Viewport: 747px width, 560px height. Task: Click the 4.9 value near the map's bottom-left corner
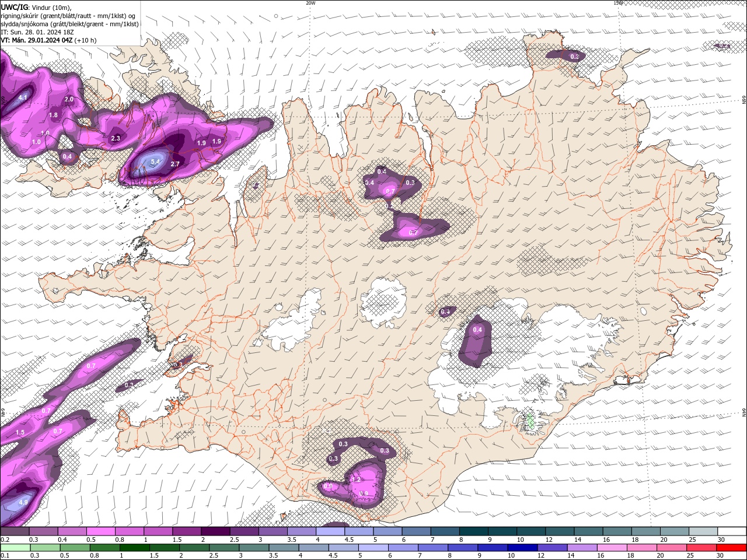[23, 502]
